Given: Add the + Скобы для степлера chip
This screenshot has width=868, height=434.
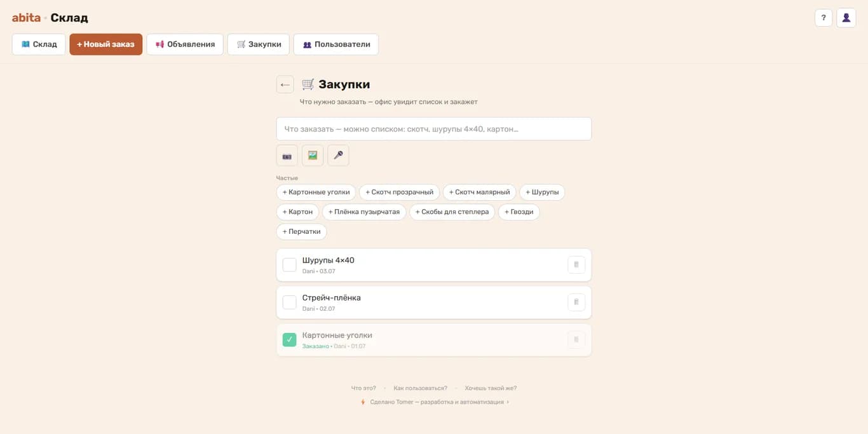Looking at the screenshot, I should pos(452,212).
